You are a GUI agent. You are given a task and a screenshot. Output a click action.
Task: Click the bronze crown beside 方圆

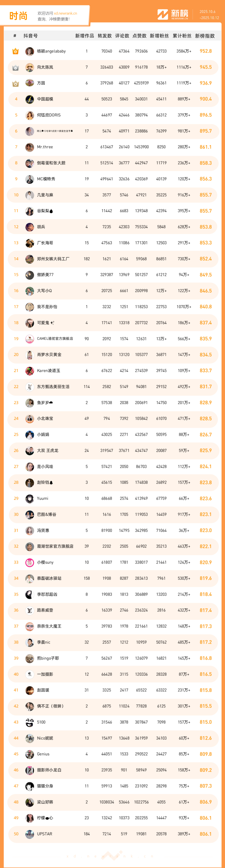point(15,83)
